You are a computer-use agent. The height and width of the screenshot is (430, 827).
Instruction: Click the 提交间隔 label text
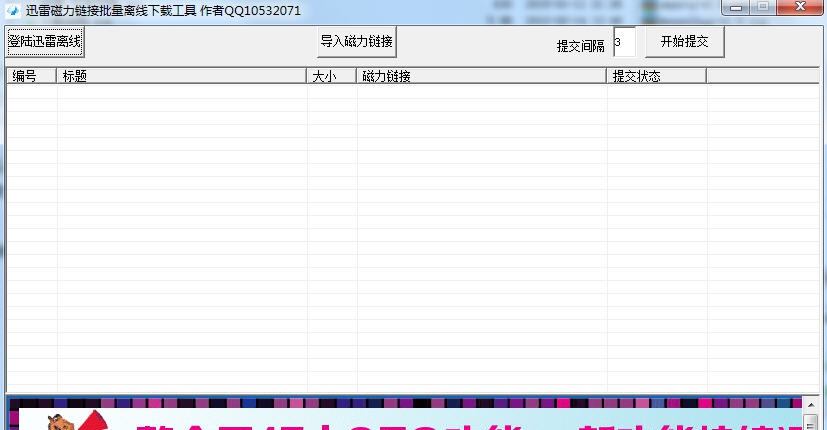tap(581, 46)
